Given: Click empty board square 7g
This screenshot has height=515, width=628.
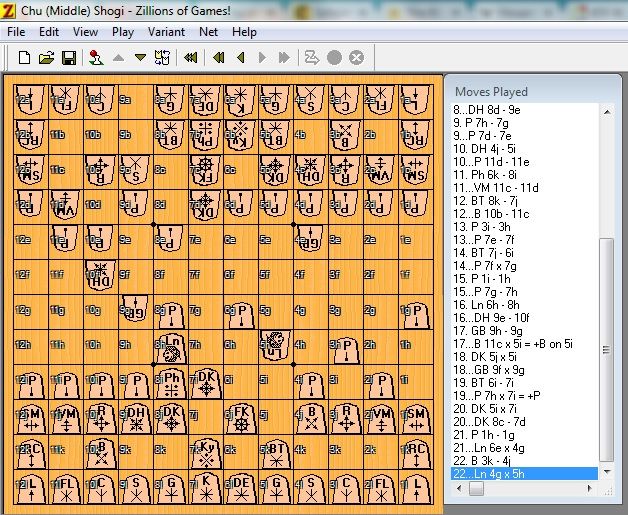Looking at the screenshot, I should click(206, 311).
